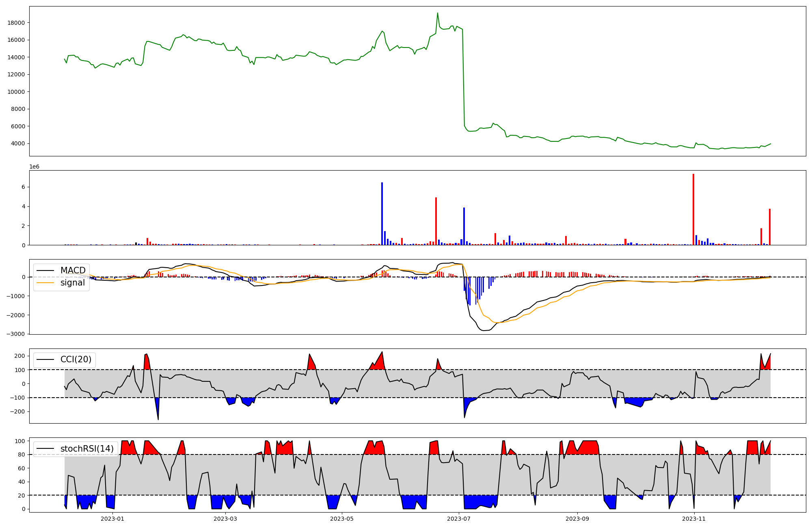Screen dimensions: 812x528
Task: Click the last red volume bar on right
Action: click(x=770, y=227)
